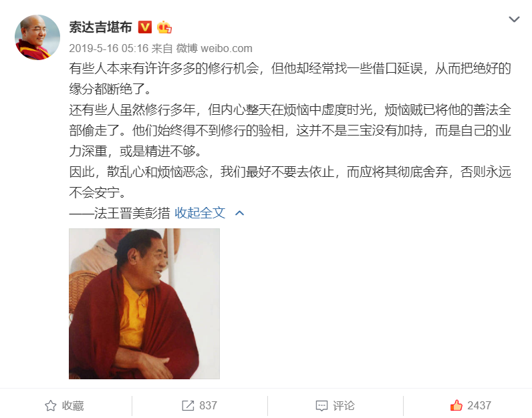Click the 收藏 label to favorite post

tap(73, 405)
